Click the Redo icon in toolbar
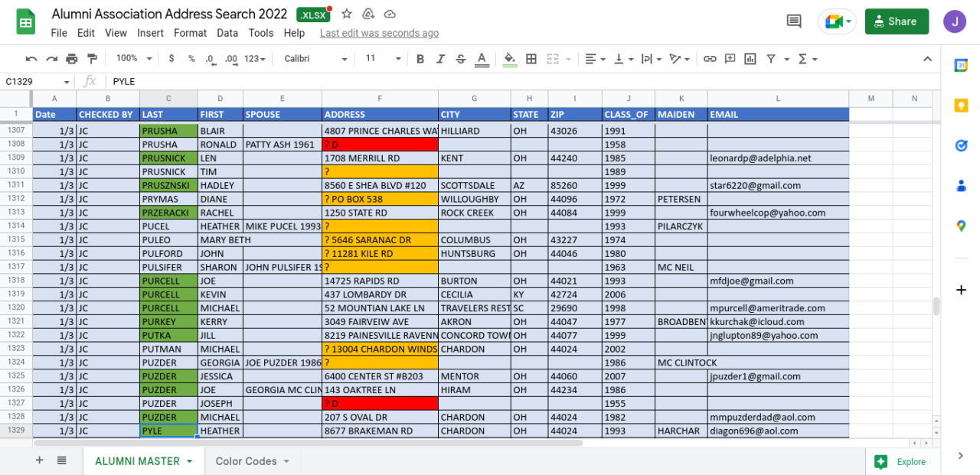The width and height of the screenshot is (980, 475). pos(51,59)
